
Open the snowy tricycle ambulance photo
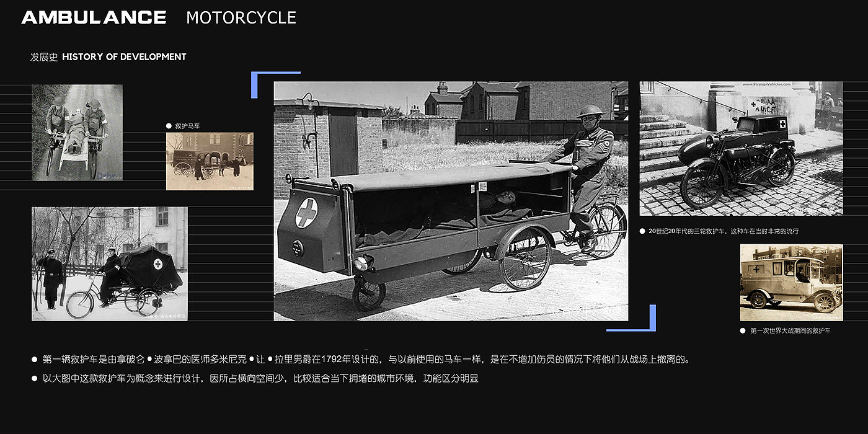coord(110,264)
